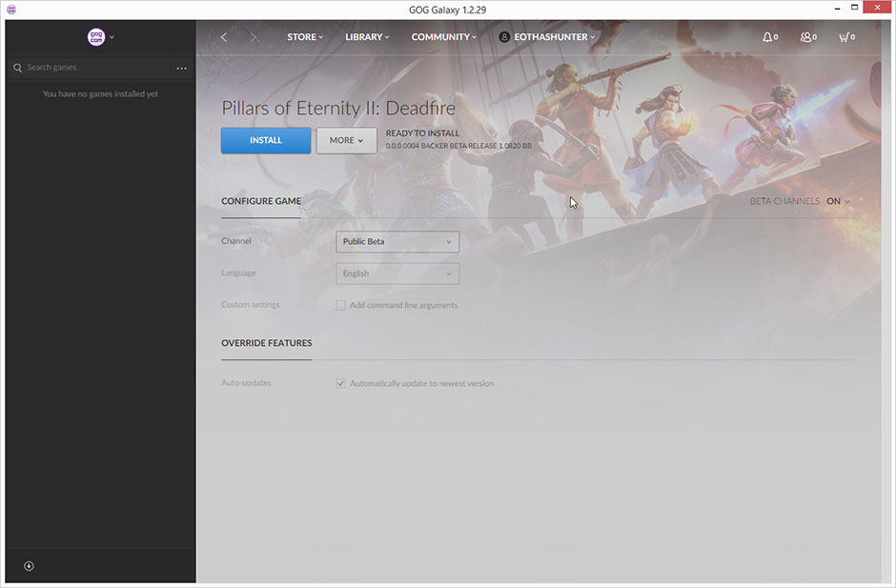Expand the MORE dropdown button
Viewport: 896px width, 588px height.
click(346, 141)
